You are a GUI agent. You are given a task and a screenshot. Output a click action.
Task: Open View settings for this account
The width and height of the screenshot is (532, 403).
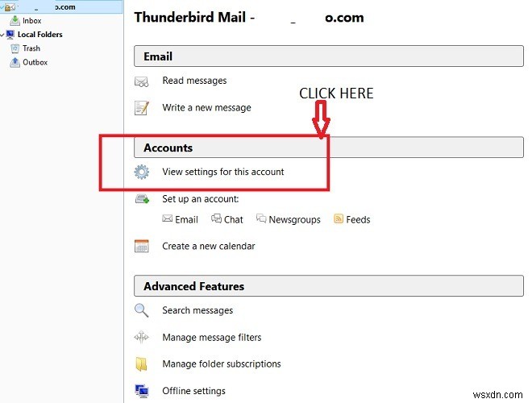point(223,172)
